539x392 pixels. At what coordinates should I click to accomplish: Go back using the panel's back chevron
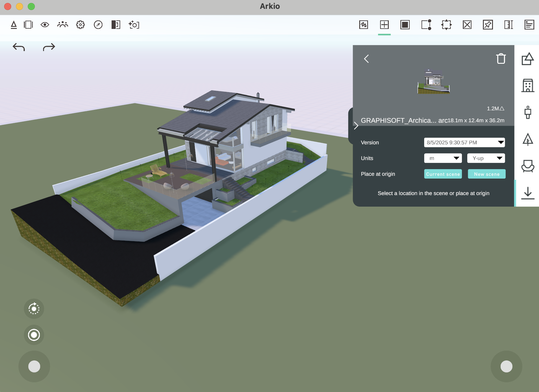(366, 59)
